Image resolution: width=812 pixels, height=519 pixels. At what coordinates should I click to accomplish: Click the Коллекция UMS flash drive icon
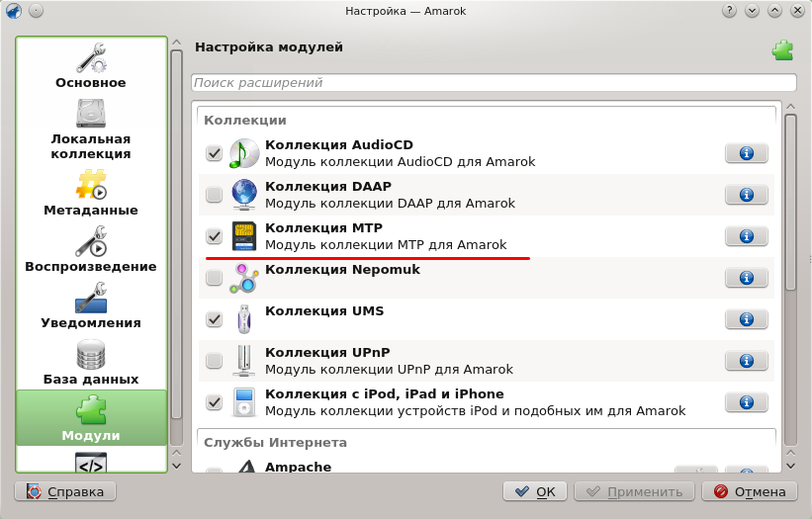click(244, 319)
